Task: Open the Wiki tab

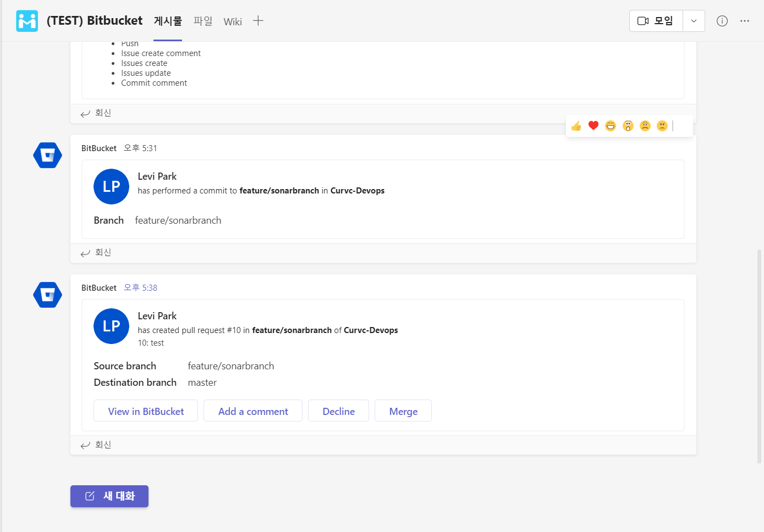Action: [x=233, y=21]
